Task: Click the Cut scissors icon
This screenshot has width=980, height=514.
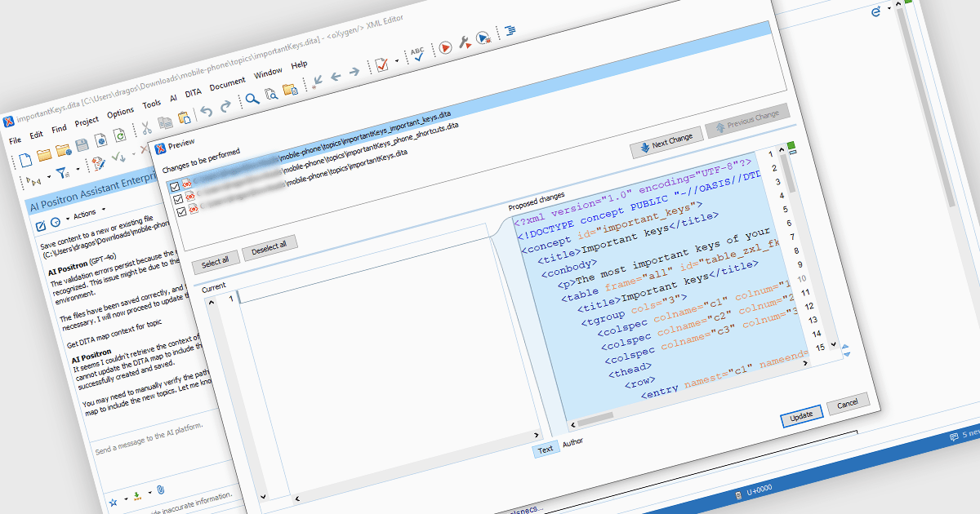Action: tap(147, 128)
